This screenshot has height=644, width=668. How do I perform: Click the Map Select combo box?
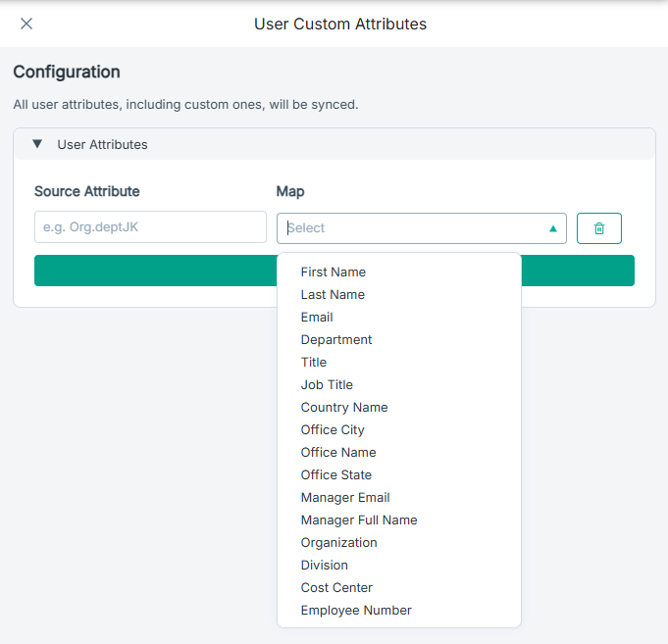point(412,228)
